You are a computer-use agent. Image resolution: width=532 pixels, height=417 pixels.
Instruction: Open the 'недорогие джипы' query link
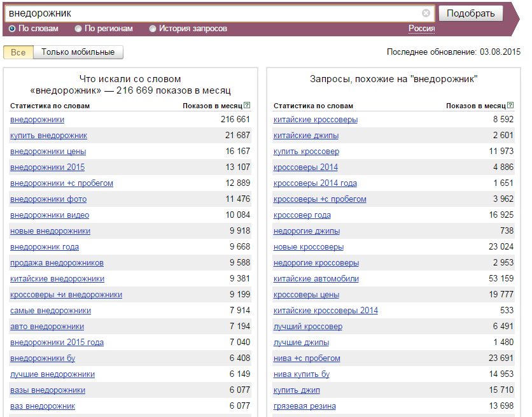[x=307, y=231]
